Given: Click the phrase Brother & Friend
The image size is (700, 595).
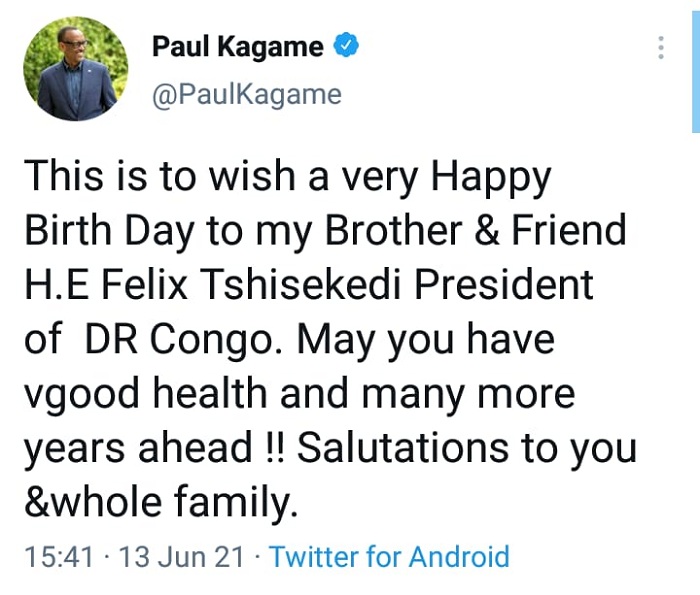Looking at the screenshot, I should pos(475,230).
